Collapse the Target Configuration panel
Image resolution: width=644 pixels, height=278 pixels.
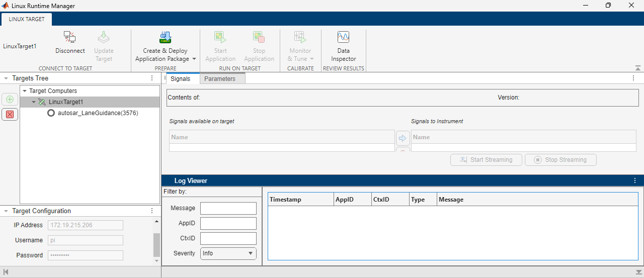point(6,211)
